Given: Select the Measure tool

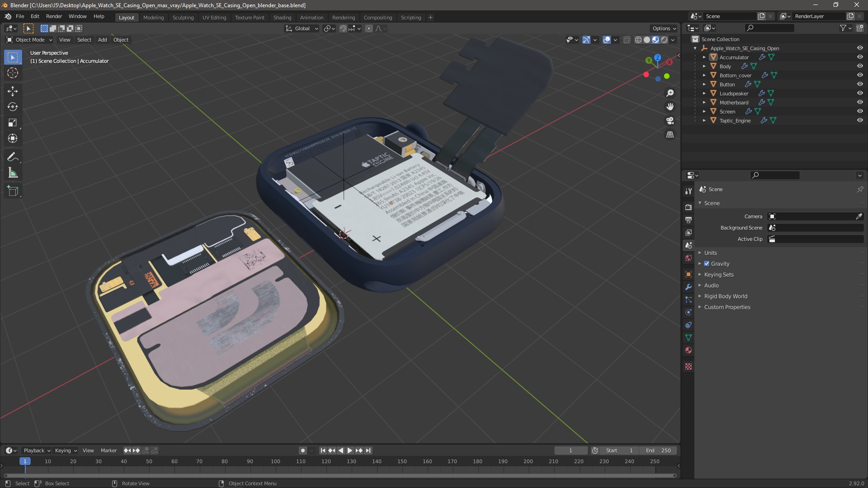Looking at the screenshot, I should [x=13, y=173].
